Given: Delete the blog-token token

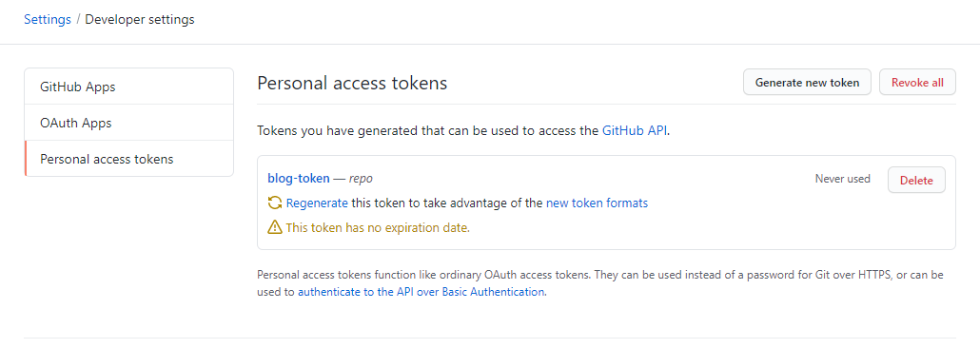Looking at the screenshot, I should (x=916, y=180).
